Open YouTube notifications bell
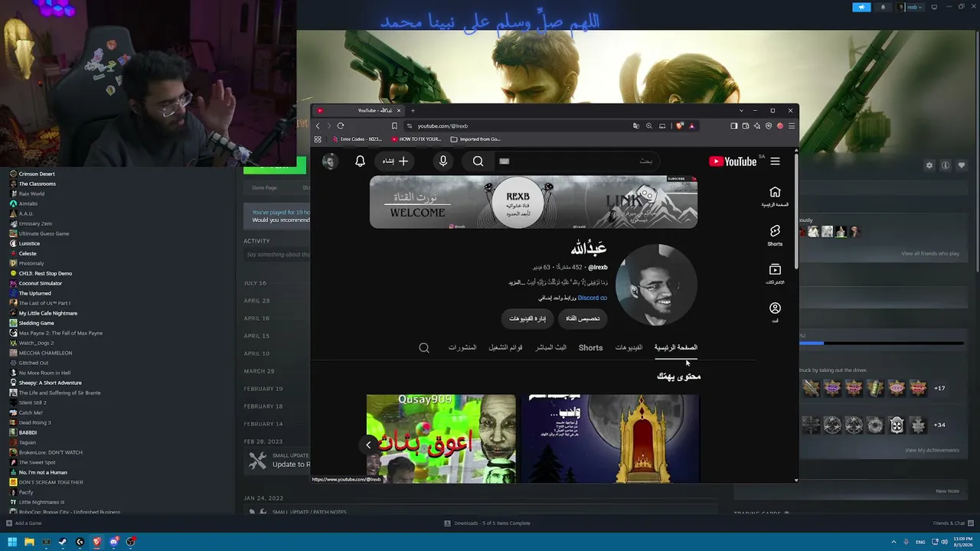Viewport: 980px width, 551px height. 360,161
